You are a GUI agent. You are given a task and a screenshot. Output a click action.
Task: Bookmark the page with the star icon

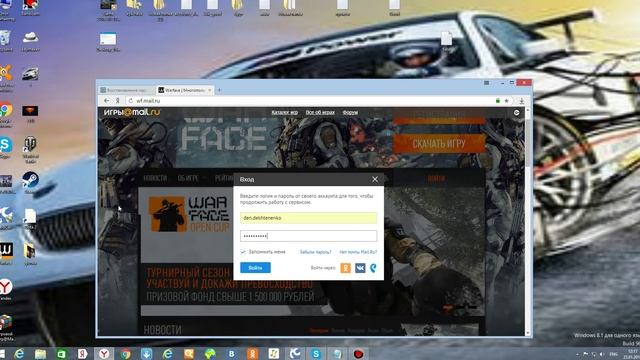click(507, 100)
